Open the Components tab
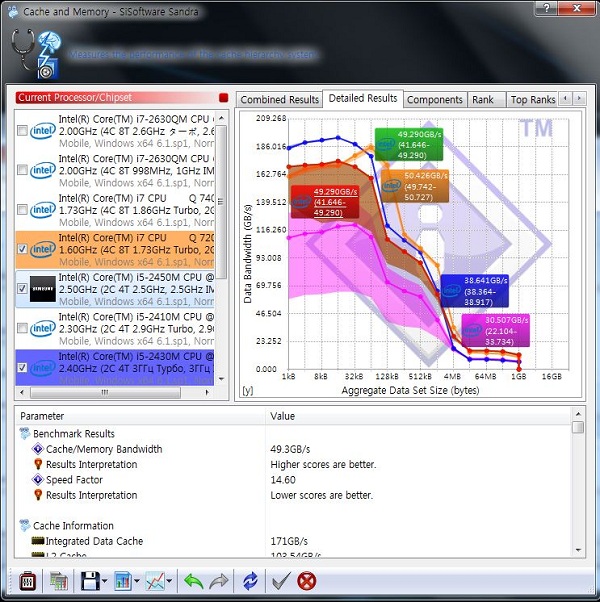Screen dimensions: 600x602 coord(435,100)
